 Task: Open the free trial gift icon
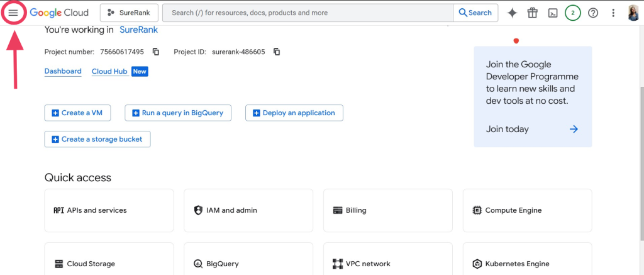coord(533,13)
